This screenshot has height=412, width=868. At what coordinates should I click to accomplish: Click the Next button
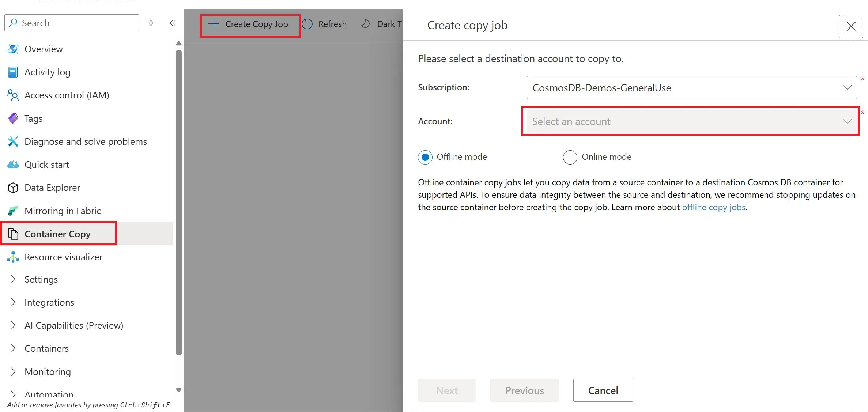click(447, 390)
